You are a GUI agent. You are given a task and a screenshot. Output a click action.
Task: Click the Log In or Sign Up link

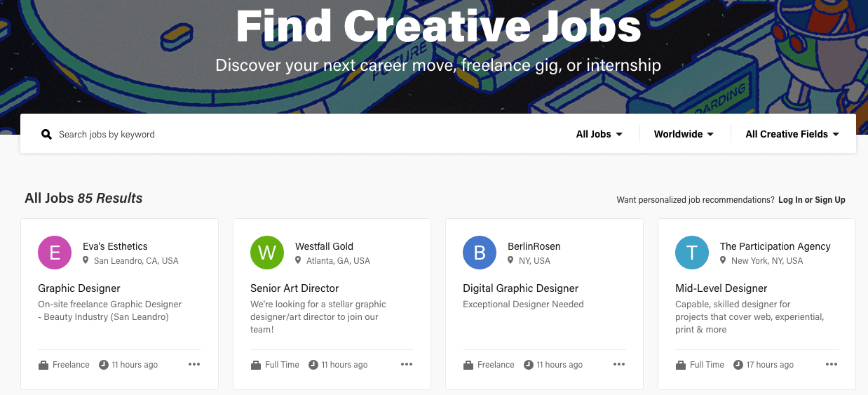point(812,200)
